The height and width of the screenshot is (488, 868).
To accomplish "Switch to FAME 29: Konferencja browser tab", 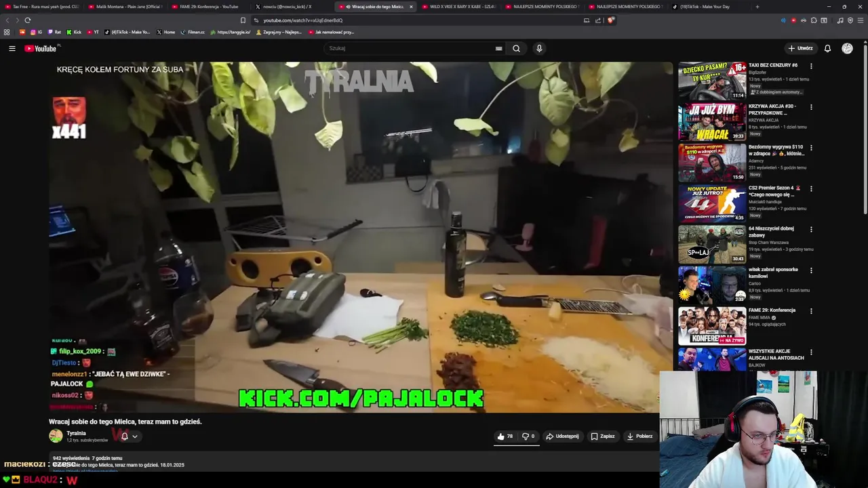I will (x=209, y=7).
